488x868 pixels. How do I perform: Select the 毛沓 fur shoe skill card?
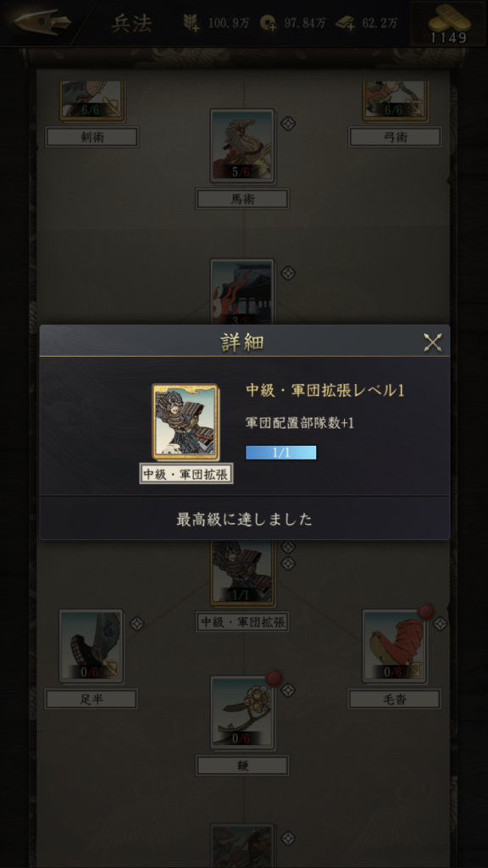pyautogui.click(x=395, y=647)
